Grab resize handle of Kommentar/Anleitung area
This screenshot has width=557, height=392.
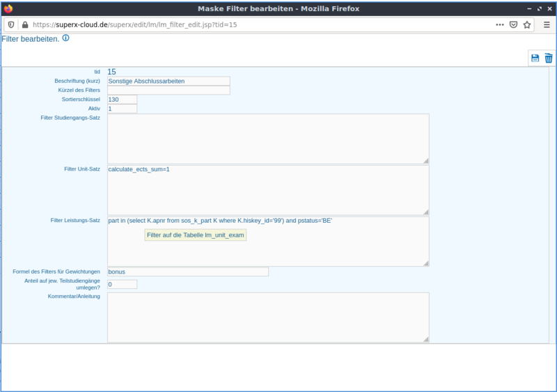click(426, 339)
